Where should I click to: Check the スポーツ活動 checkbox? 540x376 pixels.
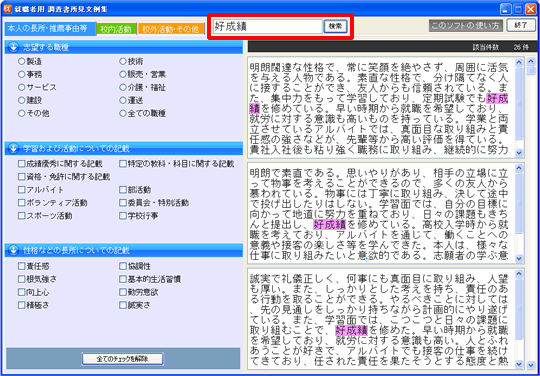pyautogui.click(x=22, y=216)
